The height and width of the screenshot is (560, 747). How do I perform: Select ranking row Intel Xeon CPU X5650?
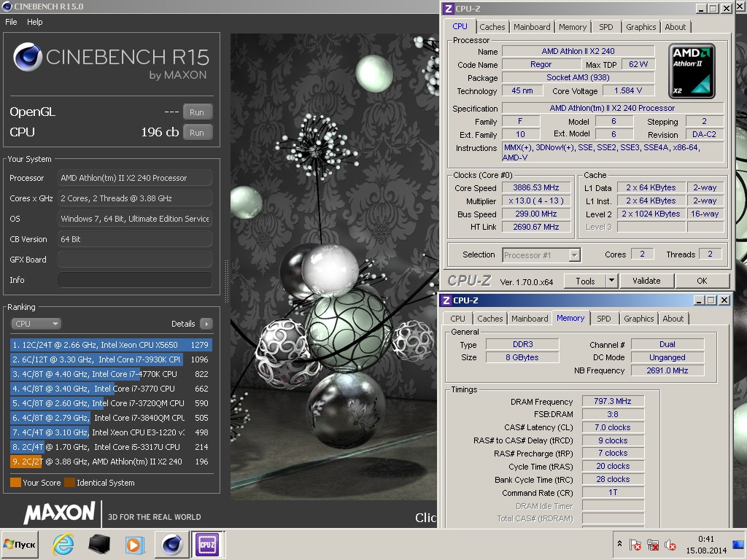[111, 345]
